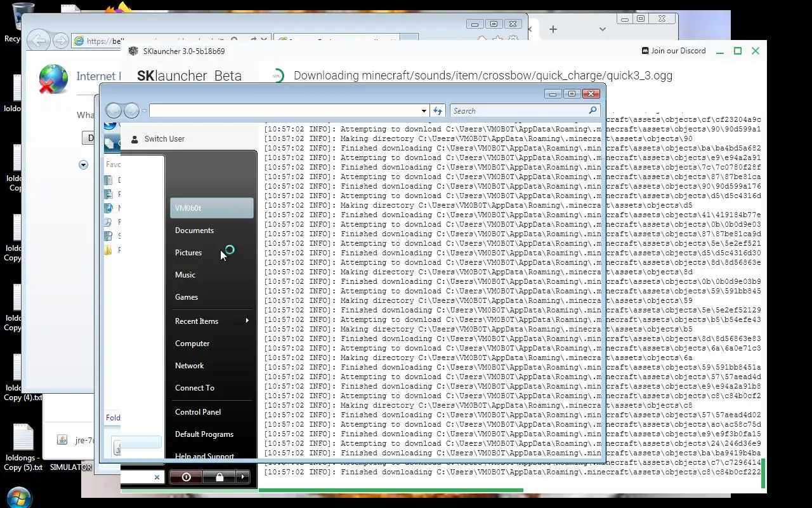Expand the shutdown options arrow
Image resolution: width=812 pixels, height=508 pixels.
[243, 477]
